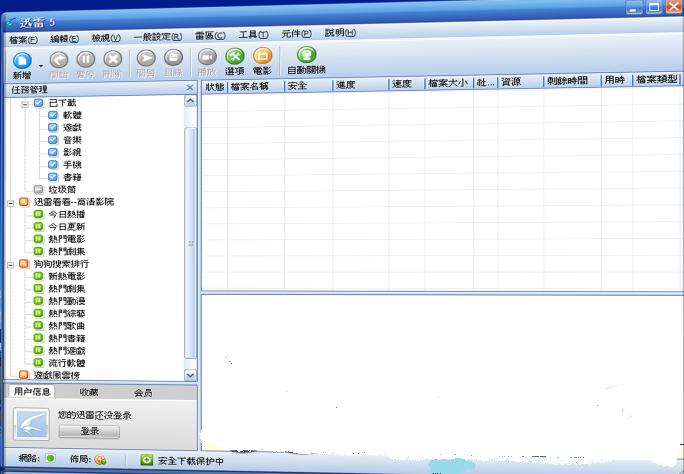Viewport: 684px width, 474px height.
Task: Click the orange 電影 movie toolbar icon
Action: (262, 56)
